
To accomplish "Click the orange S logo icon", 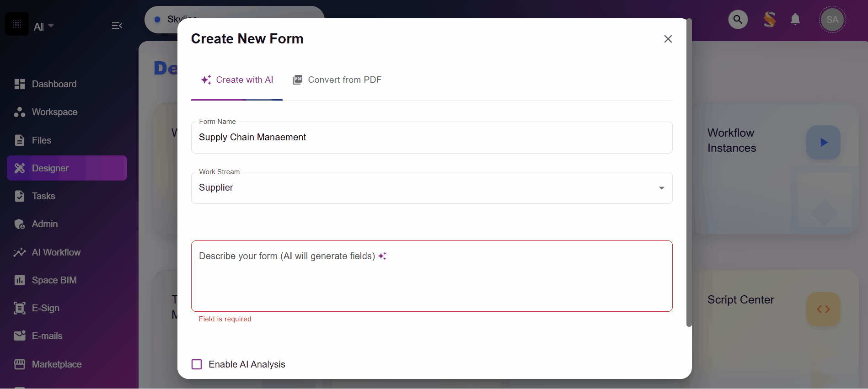I will [x=770, y=20].
